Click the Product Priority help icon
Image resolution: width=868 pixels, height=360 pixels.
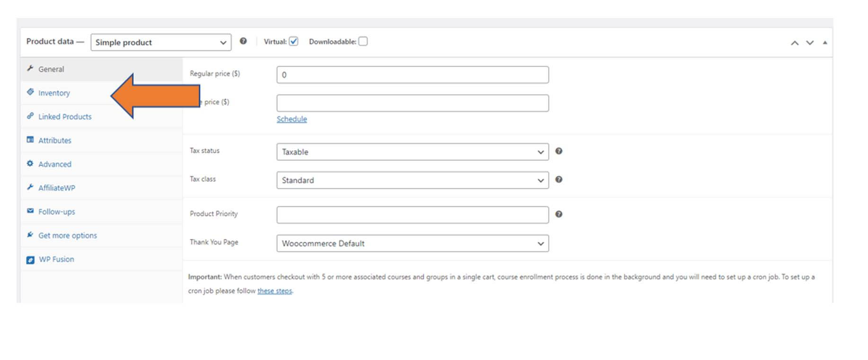(x=558, y=214)
